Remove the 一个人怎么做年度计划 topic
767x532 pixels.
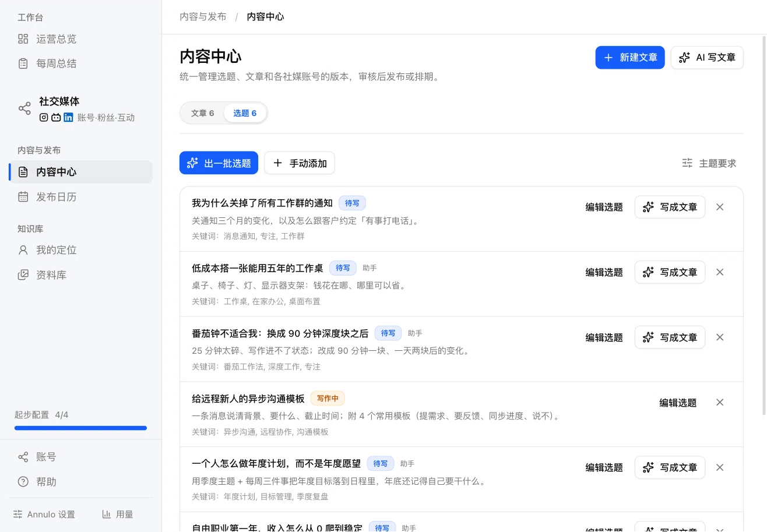coord(720,467)
